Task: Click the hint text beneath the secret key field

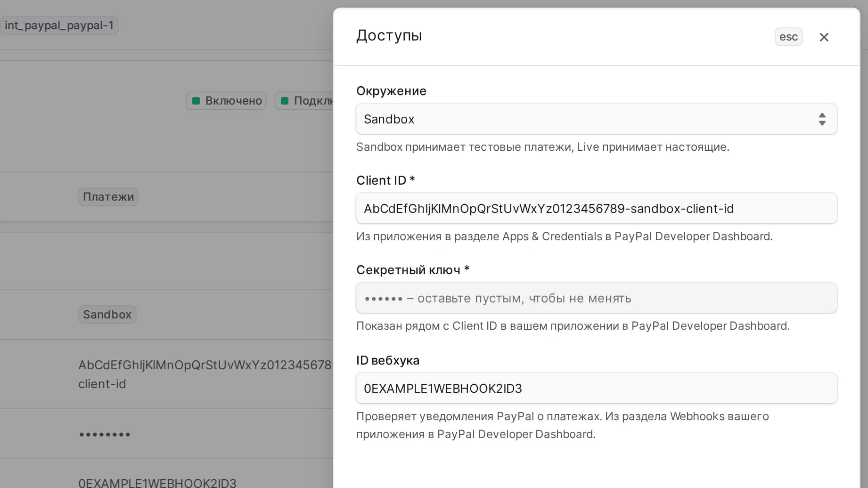Action: [x=573, y=326]
